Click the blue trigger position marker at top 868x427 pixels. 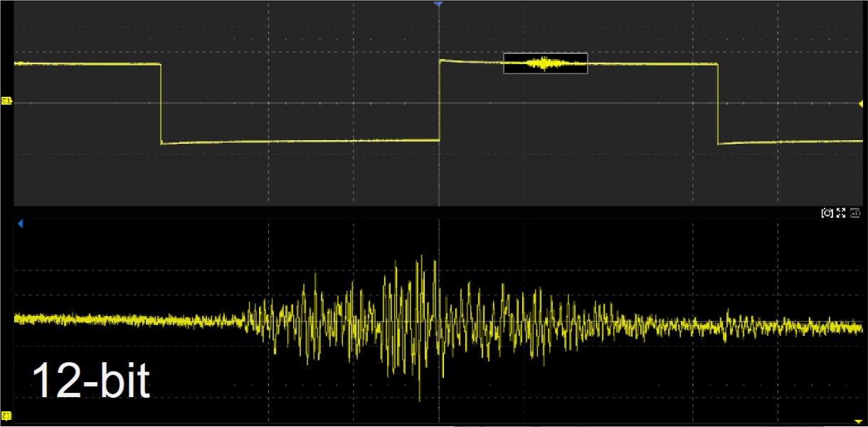[438, 4]
